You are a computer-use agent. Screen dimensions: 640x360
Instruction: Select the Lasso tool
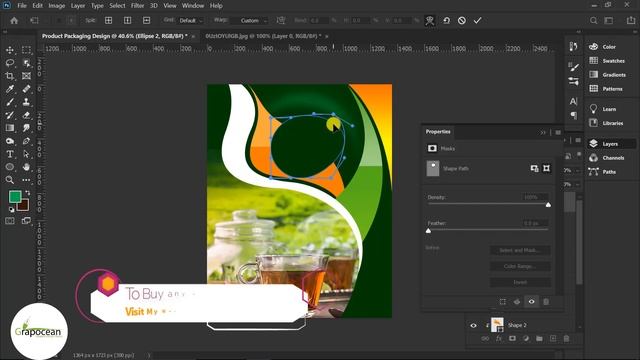(10, 63)
